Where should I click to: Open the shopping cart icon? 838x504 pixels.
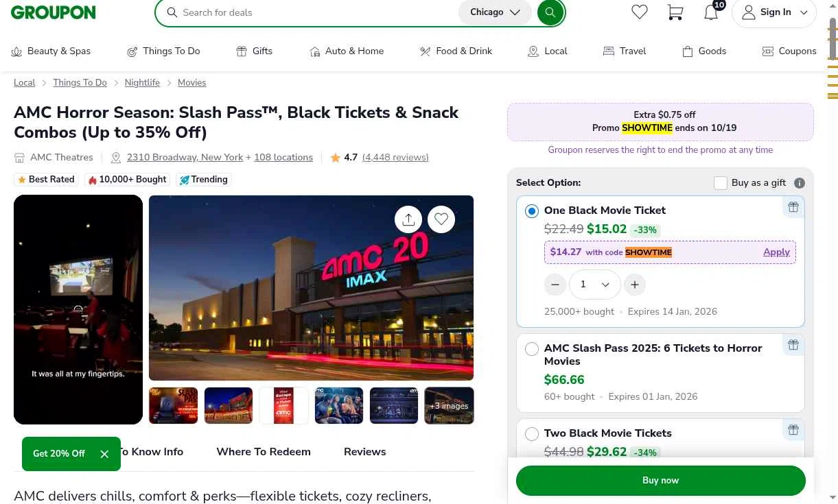(x=675, y=12)
